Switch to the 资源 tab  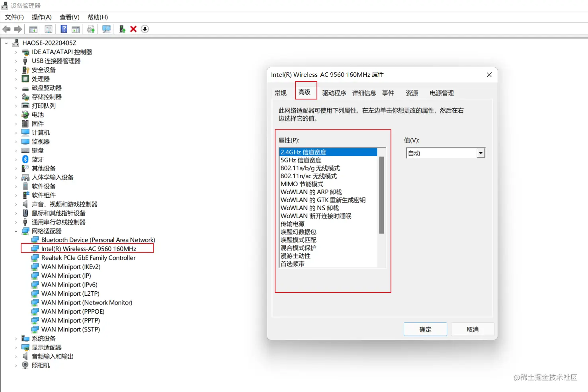point(412,93)
